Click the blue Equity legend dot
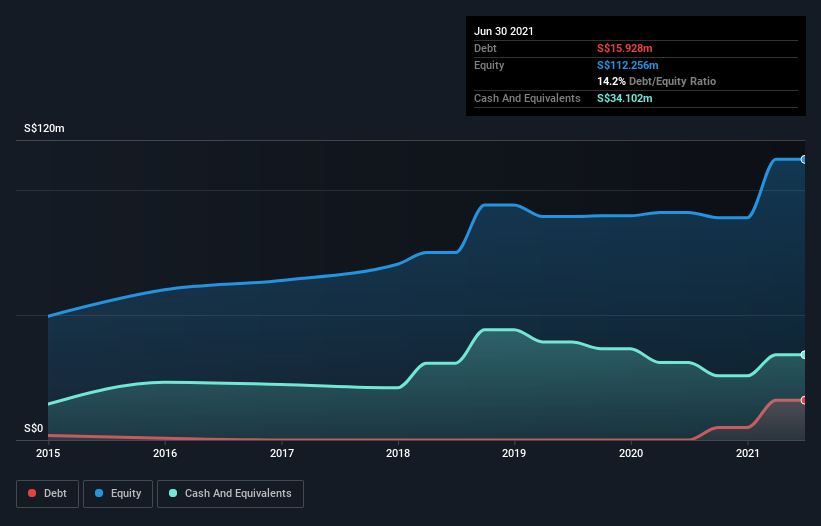The height and width of the screenshot is (526, 821). pos(99,493)
